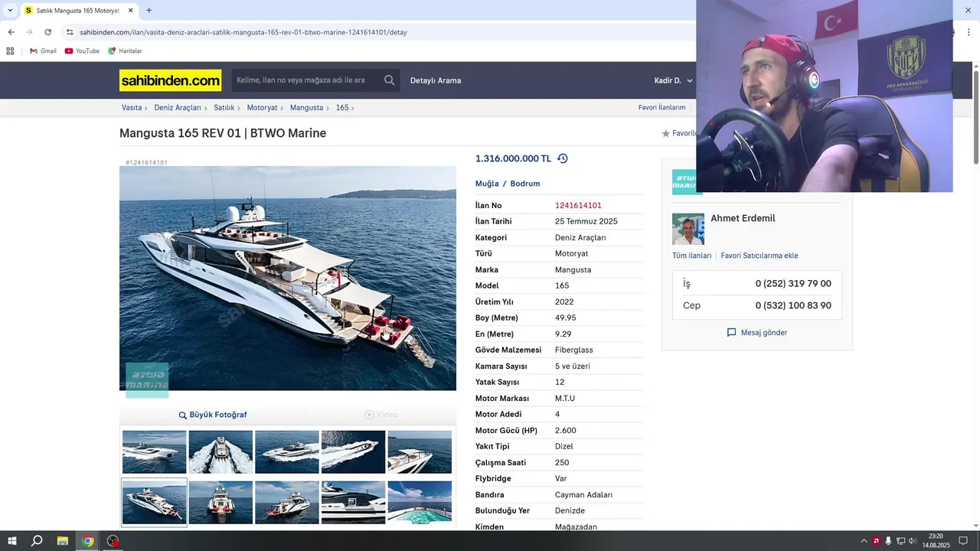Click Chrome icon in taskbar
This screenshot has width=980, height=551.
pos(88,541)
